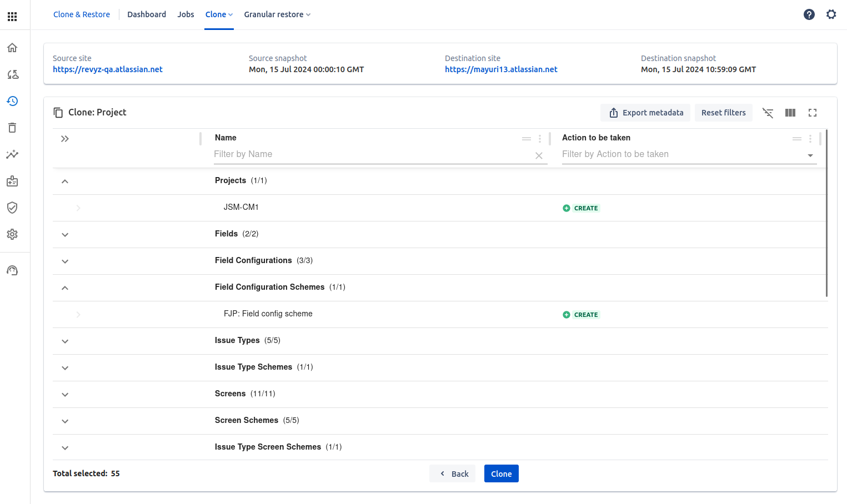Click the vertical scrollbar of the table
This screenshot has height=504, width=847.
(826, 214)
